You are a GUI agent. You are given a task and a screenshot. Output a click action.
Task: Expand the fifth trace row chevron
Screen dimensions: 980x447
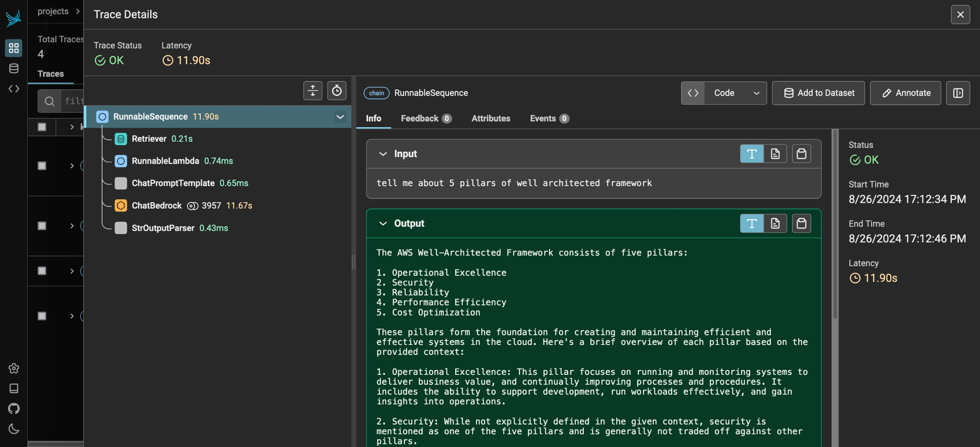(72, 316)
